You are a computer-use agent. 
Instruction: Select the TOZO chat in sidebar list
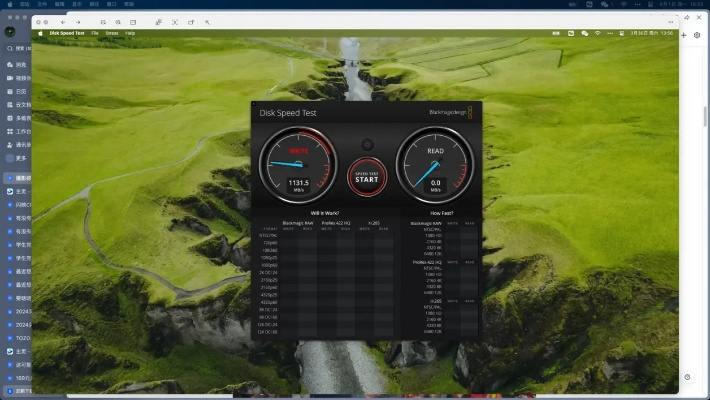(x=18, y=338)
